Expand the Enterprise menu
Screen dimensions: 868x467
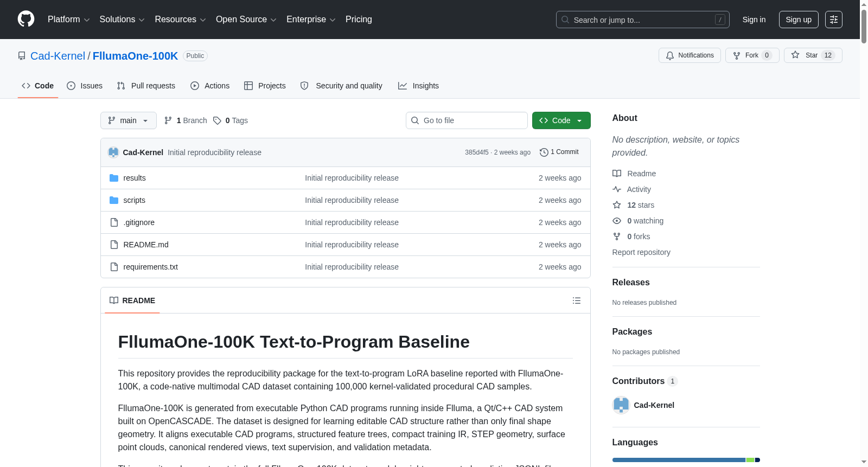tap(311, 20)
